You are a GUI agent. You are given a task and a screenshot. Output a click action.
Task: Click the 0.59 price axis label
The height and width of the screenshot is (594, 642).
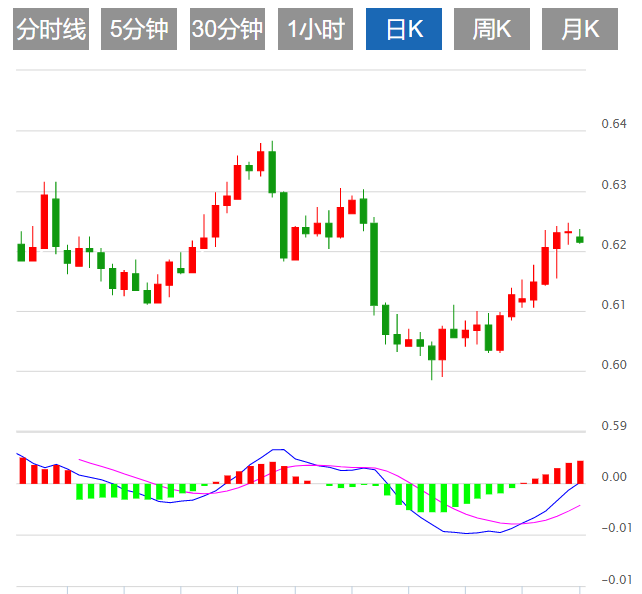(x=613, y=426)
